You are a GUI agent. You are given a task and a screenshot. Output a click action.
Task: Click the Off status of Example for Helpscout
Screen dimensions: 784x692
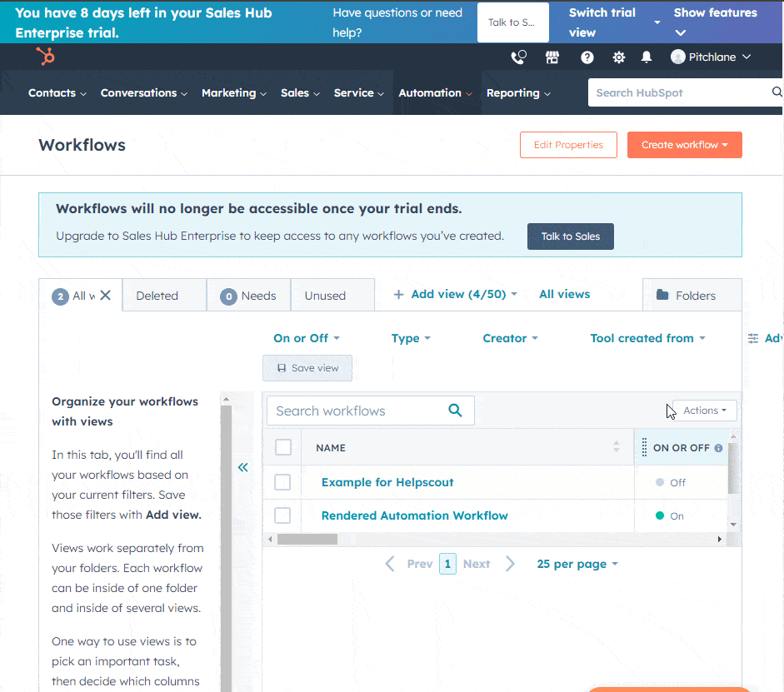[x=671, y=483]
